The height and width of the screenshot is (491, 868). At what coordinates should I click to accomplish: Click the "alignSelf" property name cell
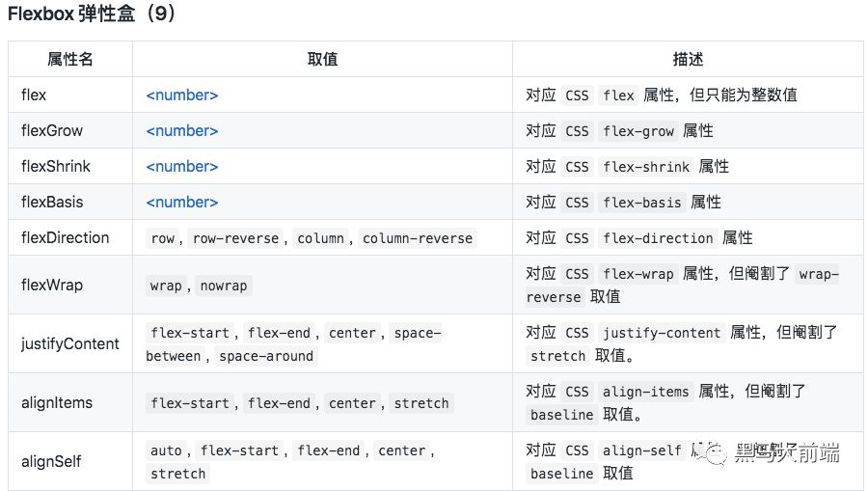51,461
